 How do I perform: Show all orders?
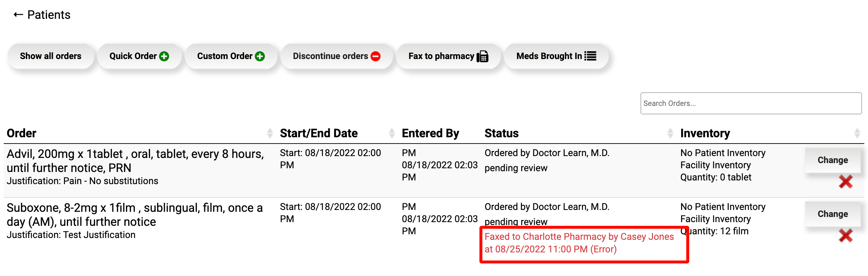51,56
